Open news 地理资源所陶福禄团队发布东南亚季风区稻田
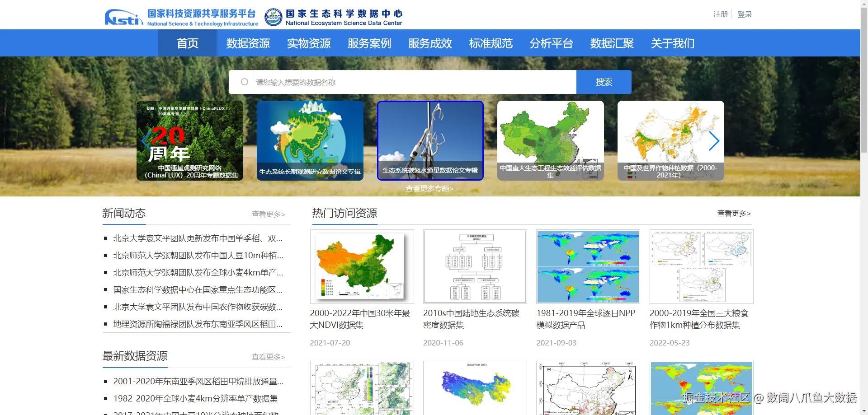868x415 pixels. coord(198,324)
